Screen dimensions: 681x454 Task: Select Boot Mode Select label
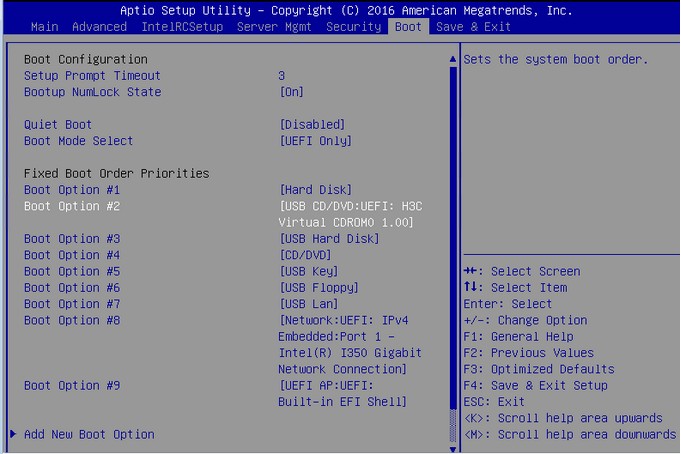pos(78,141)
